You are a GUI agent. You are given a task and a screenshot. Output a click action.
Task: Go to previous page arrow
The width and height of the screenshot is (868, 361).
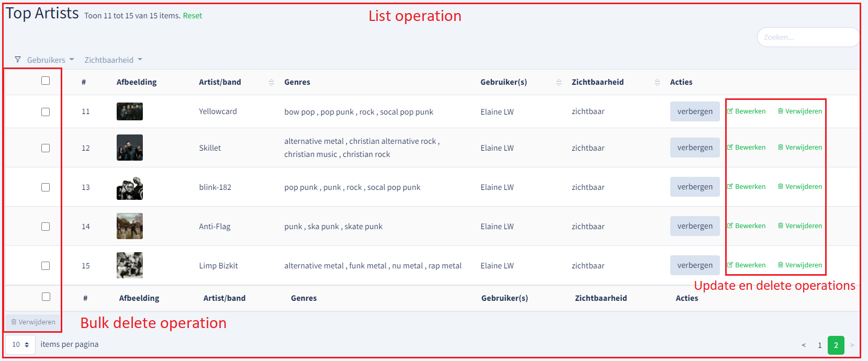804,345
